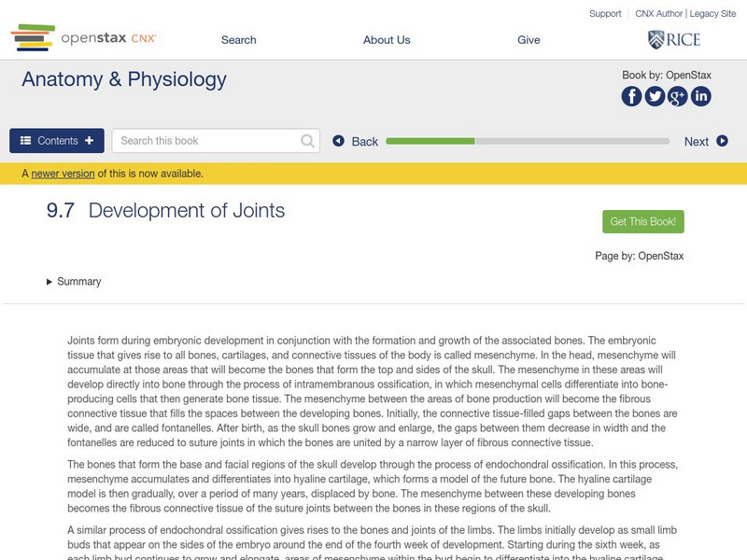Open the OpenStax CNX logo home link
Image resolution: width=747 pixels, height=560 pixels.
(x=84, y=37)
